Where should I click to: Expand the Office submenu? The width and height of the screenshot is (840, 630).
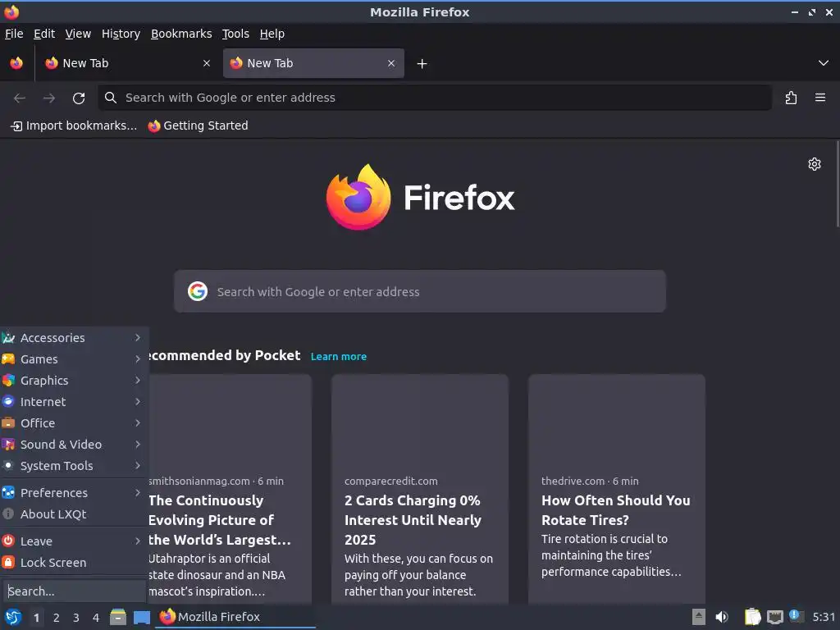pos(74,423)
